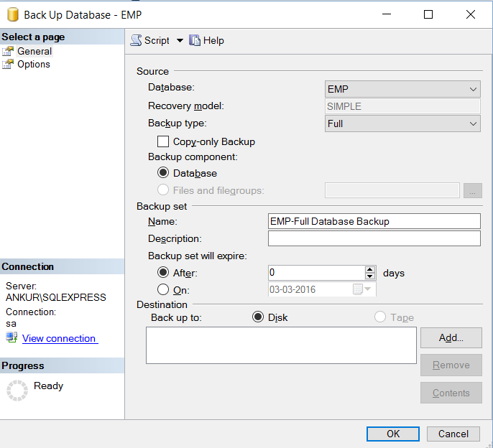Click the Script toolbar icon

click(136, 41)
